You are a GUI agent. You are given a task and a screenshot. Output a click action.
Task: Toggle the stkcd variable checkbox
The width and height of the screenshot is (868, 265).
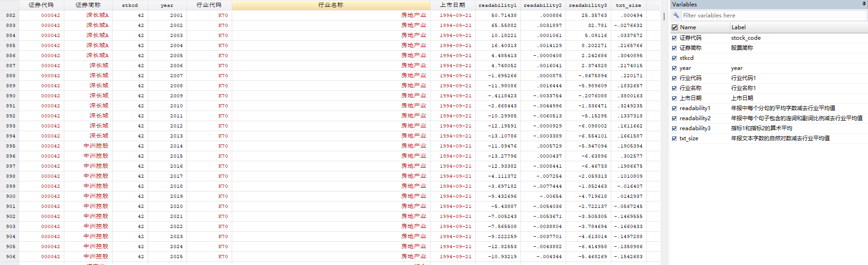coord(674,58)
